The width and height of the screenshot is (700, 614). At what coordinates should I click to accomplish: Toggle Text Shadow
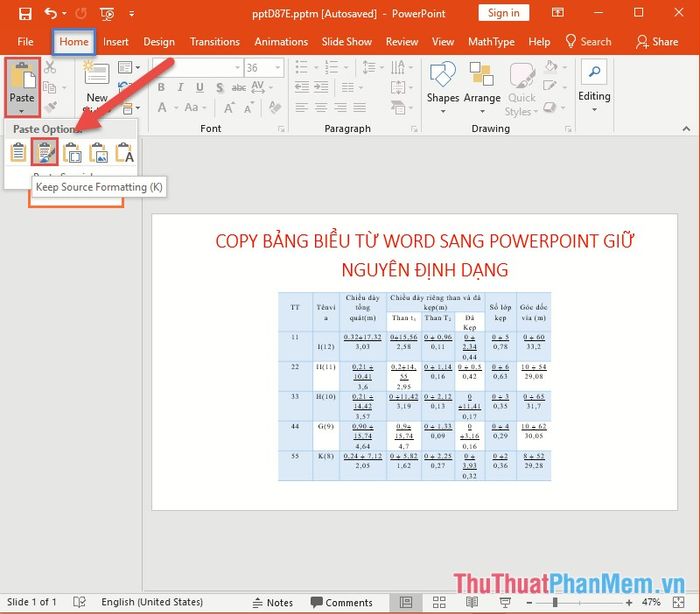(219, 87)
